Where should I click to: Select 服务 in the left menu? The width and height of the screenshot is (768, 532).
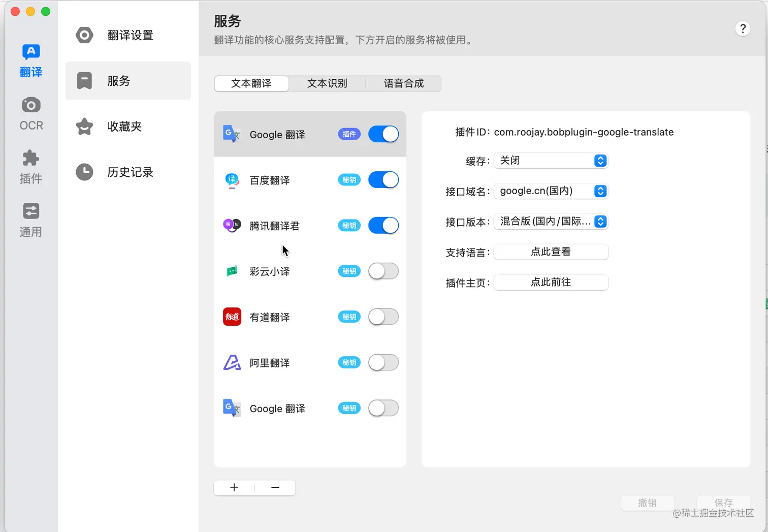pos(128,81)
